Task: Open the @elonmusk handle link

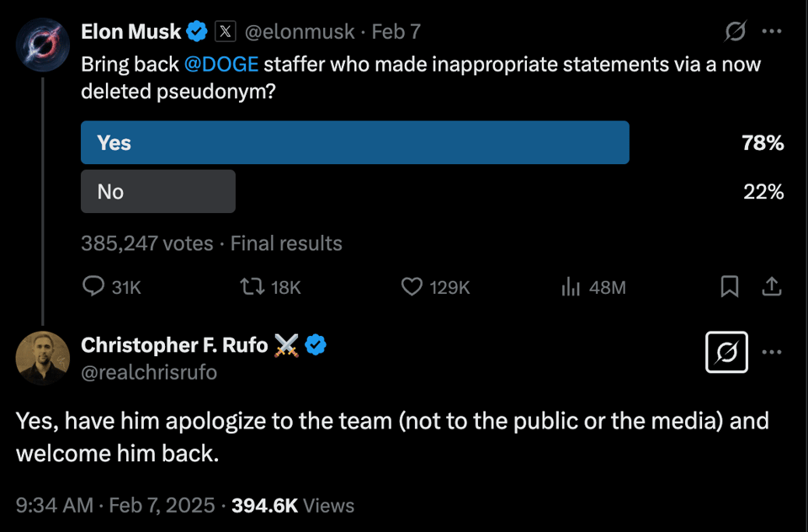Action: point(300,32)
